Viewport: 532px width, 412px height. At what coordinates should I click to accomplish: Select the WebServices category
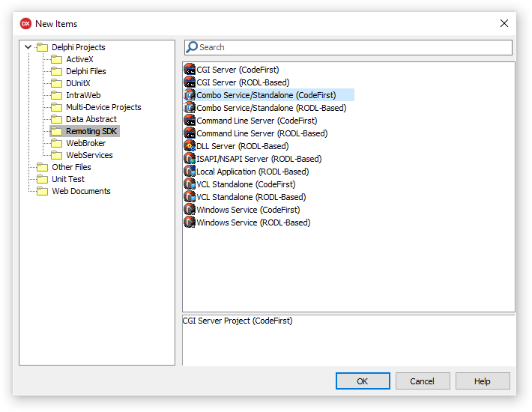tap(89, 155)
